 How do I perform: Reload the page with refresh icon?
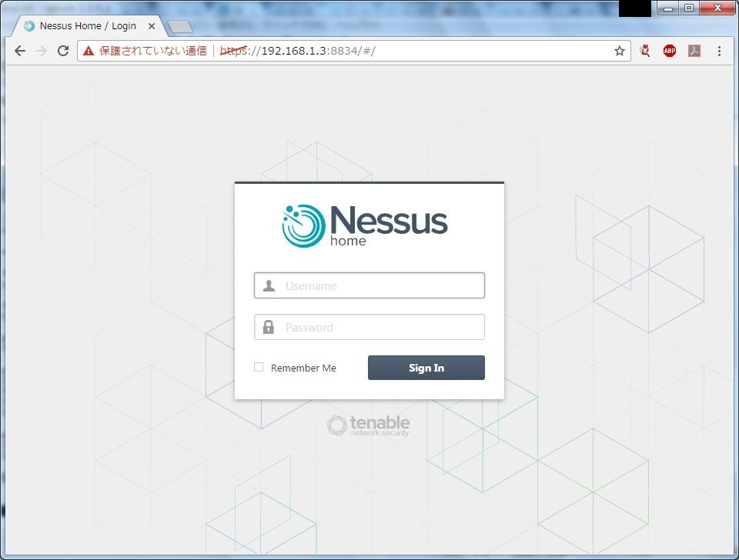(x=63, y=51)
